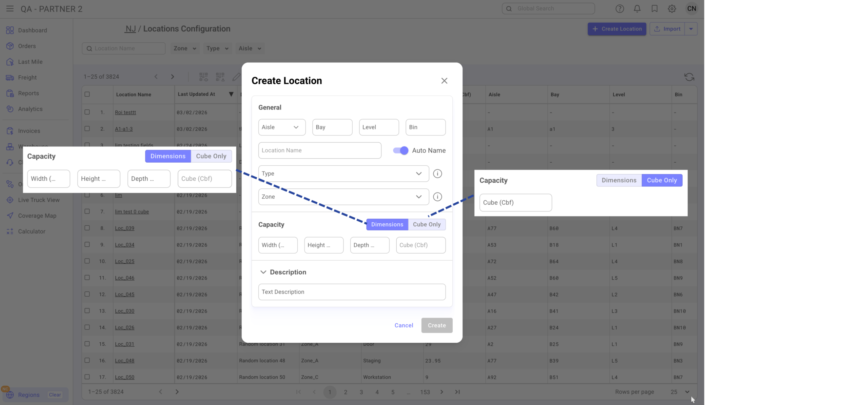Check the box for Loc_039 row
Image resolution: width=868 pixels, height=405 pixels.
(87, 228)
